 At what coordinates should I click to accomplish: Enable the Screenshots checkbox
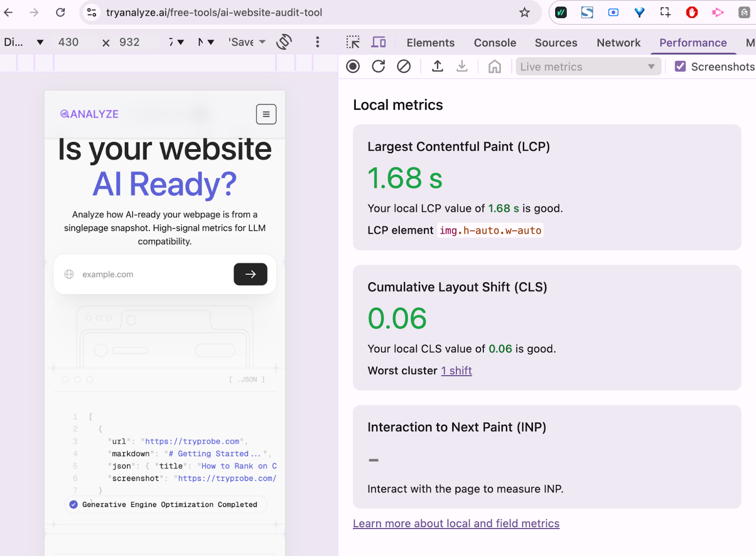tap(680, 66)
